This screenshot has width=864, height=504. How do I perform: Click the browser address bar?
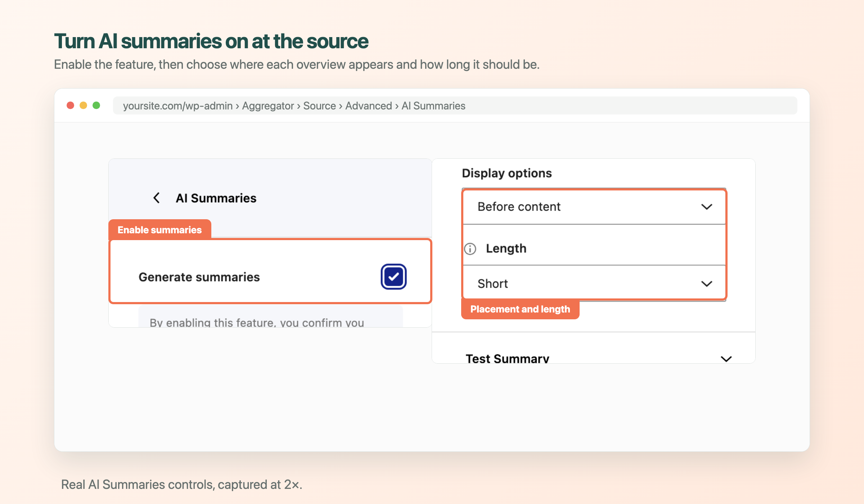tap(455, 105)
